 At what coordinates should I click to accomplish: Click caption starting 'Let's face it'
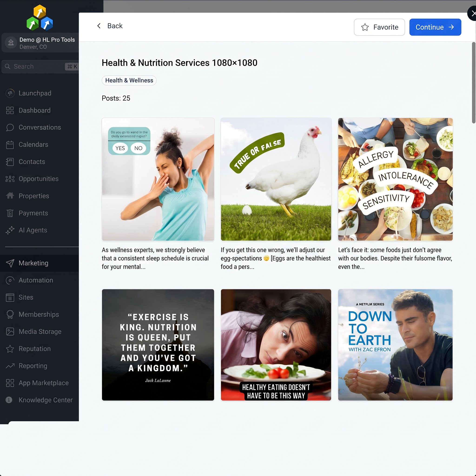(x=395, y=258)
